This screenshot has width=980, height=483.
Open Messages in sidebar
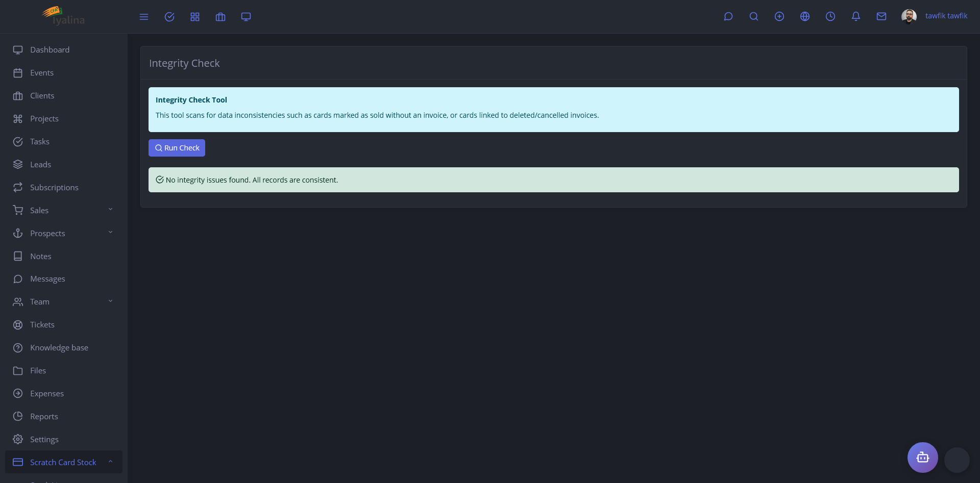(64, 278)
